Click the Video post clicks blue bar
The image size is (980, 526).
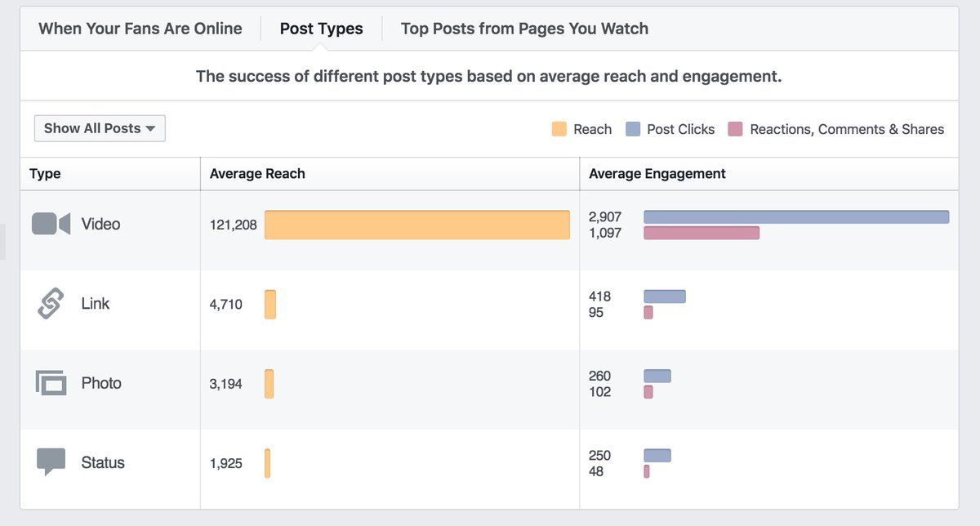796,216
